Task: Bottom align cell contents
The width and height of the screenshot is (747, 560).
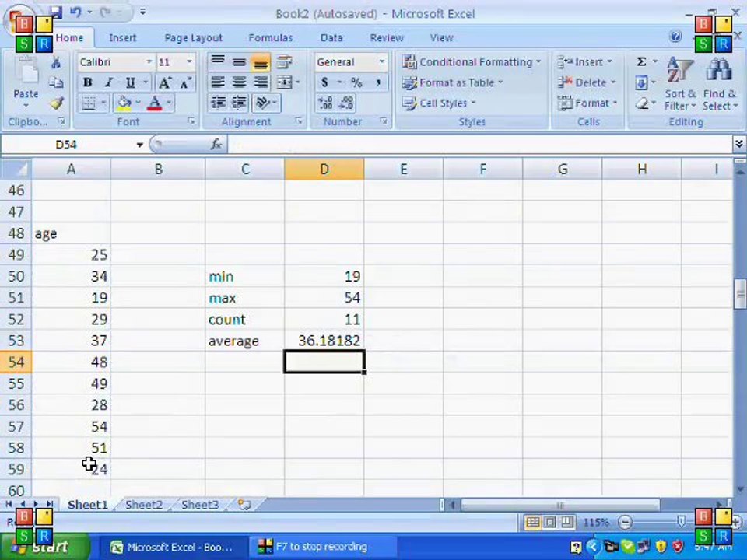Action: tap(261, 62)
